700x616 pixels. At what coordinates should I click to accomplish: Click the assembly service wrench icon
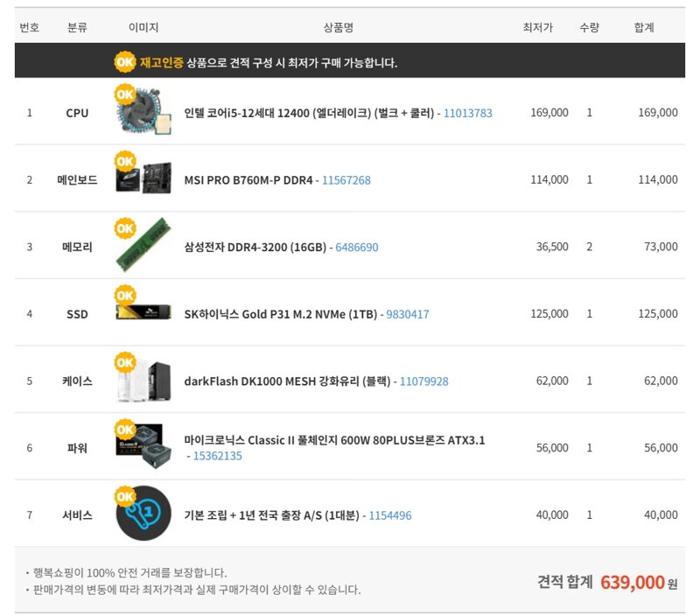point(143,514)
